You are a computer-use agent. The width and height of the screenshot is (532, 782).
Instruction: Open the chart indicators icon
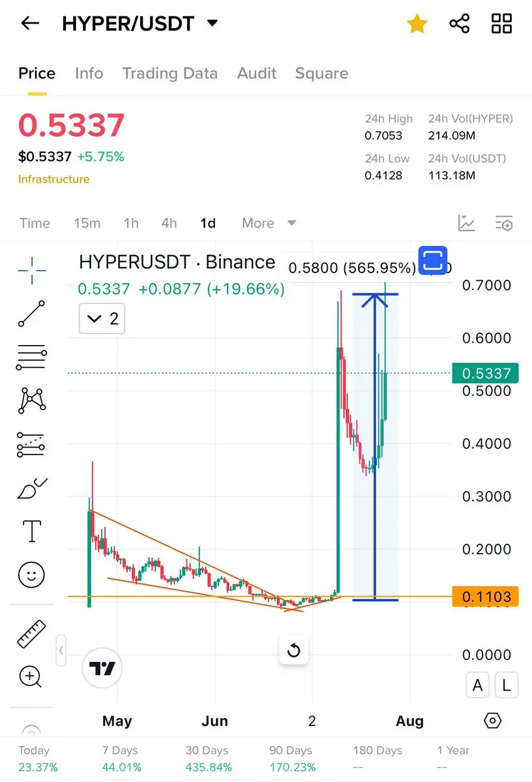(x=466, y=223)
